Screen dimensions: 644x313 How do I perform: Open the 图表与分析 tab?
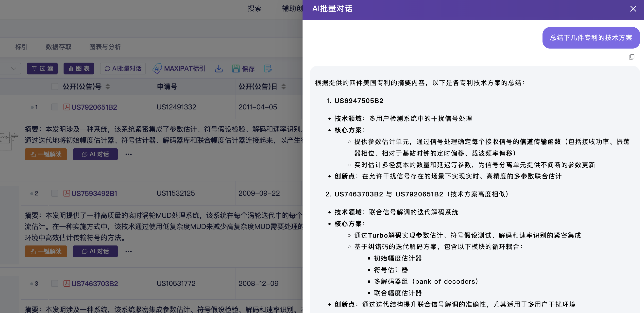pos(105,47)
